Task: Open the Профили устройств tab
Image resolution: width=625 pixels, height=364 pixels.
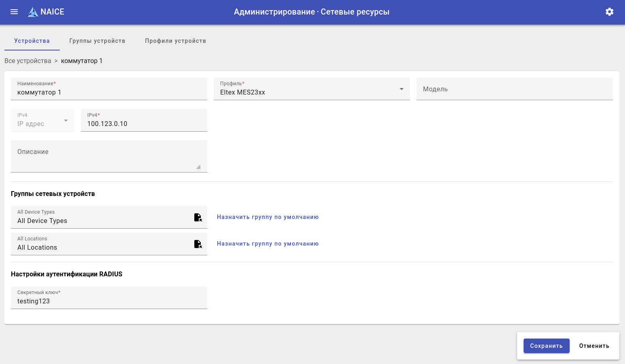Action: coord(175,41)
